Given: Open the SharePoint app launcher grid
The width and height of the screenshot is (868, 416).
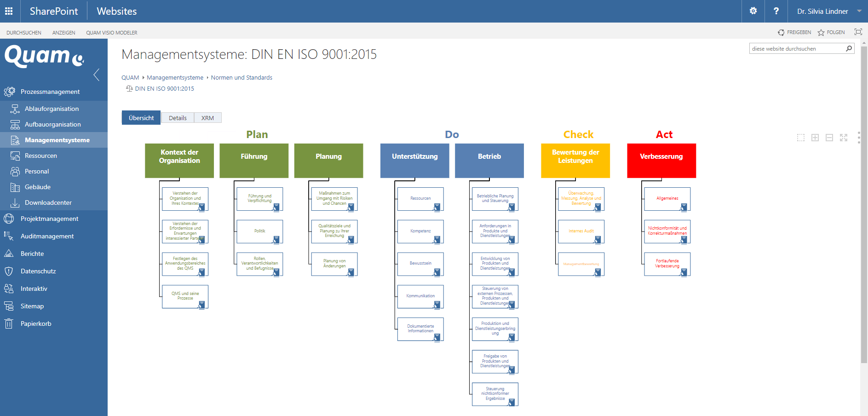Looking at the screenshot, I should (x=9, y=11).
